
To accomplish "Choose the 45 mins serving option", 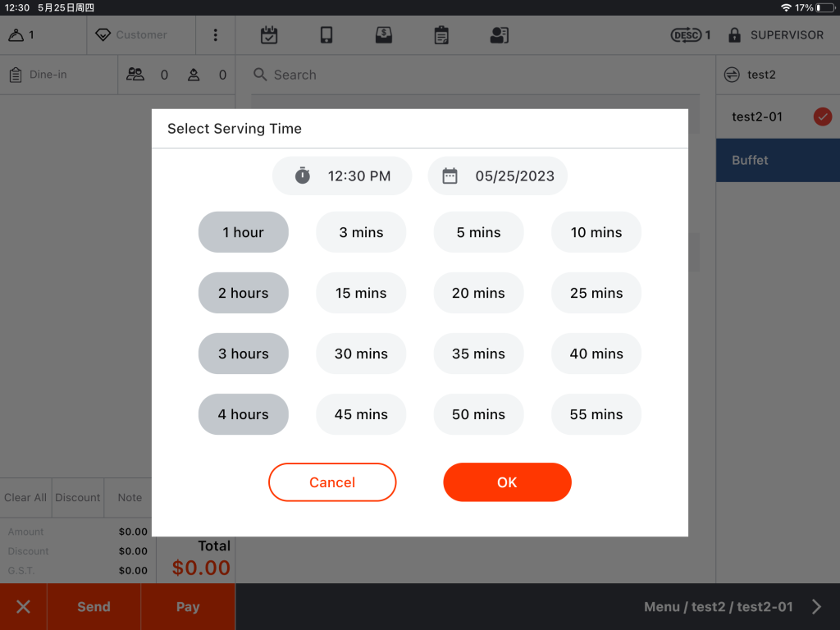I will click(361, 414).
